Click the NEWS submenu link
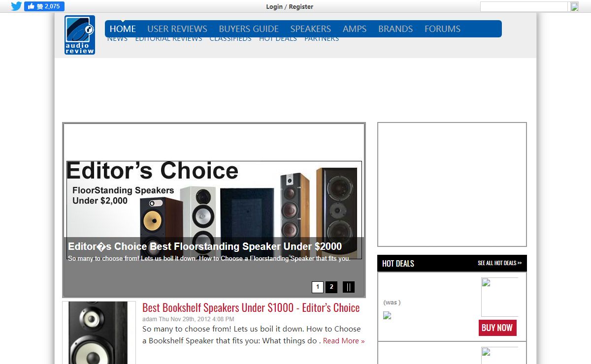Image resolution: width=591 pixels, height=364 pixels. click(117, 39)
